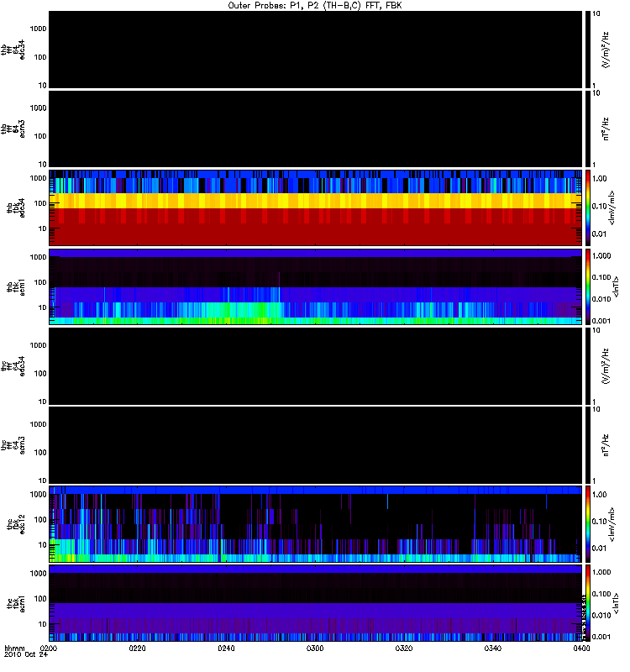
Task: Select the 0400 time axis label
Action: pyautogui.click(x=581, y=648)
